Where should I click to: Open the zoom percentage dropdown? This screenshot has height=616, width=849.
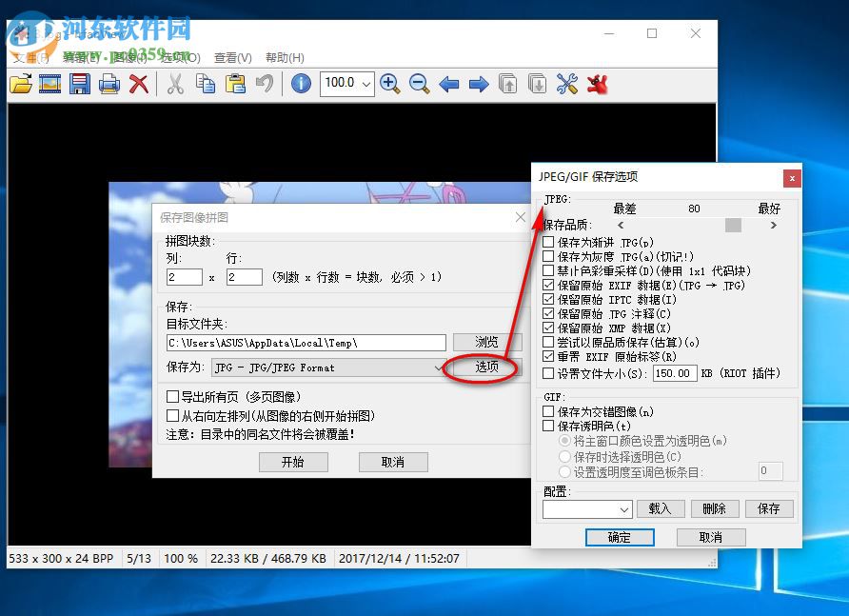367,84
